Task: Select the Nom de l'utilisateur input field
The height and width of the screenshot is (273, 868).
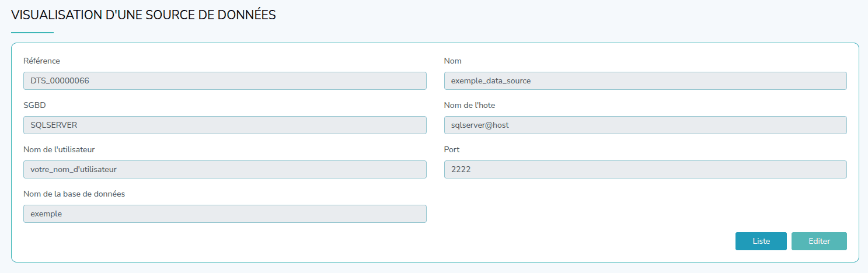Action: point(225,169)
